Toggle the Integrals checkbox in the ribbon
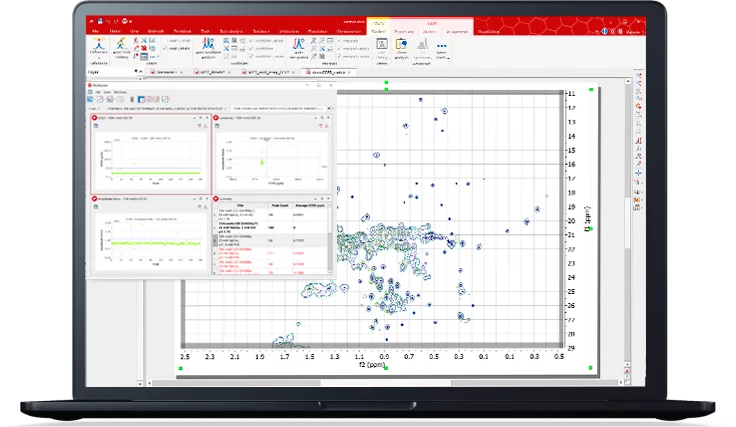736x427 pixels. pyautogui.click(x=339, y=41)
